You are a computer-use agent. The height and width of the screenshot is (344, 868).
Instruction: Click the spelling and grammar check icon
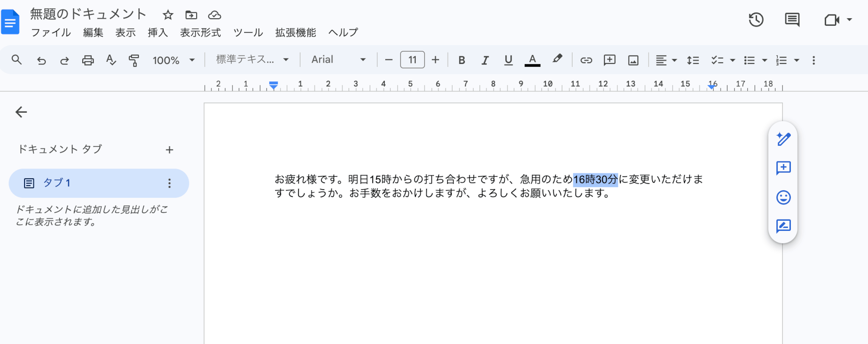click(x=111, y=60)
